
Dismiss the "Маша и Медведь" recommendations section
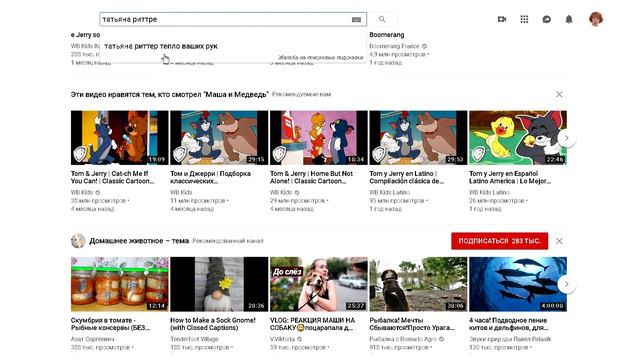[559, 94]
